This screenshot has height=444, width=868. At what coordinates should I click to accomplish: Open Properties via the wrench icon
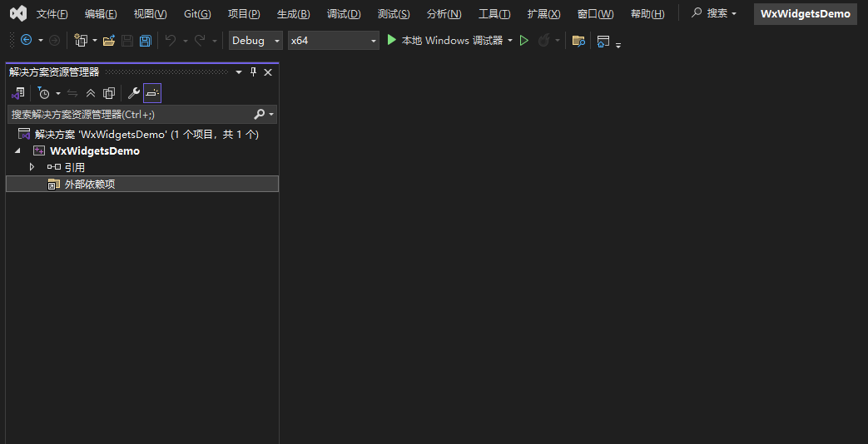pyautogui.click(x=133, y=93)
